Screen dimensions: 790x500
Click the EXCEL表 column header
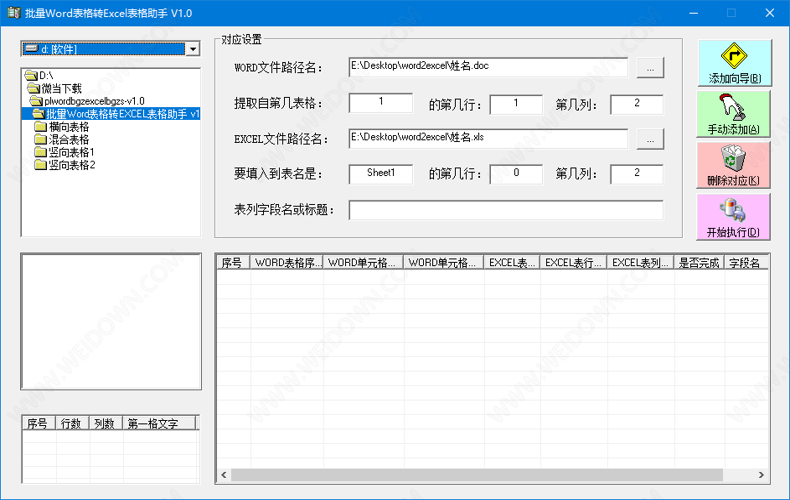tap(512, 263)
